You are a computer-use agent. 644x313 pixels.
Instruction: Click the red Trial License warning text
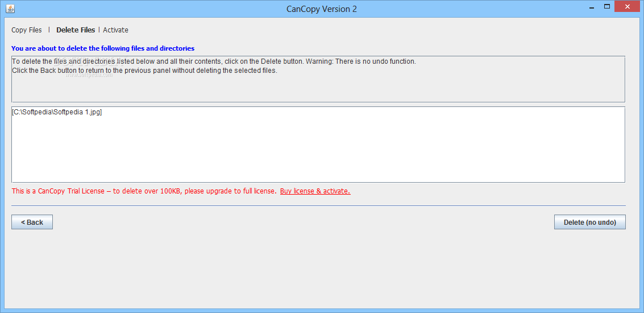[144, 191]
